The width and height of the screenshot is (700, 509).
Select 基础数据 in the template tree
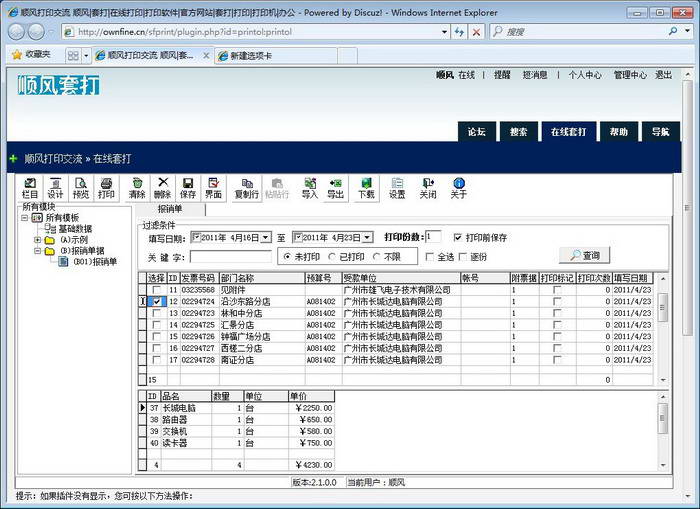pyautogui.click(x=75, y=229)
